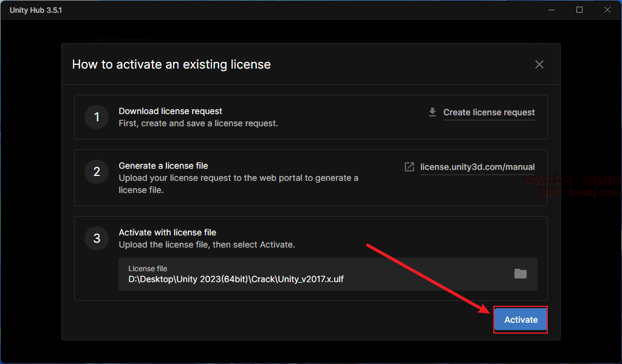Select the Download license request heading
Viewport: 622px width, 364px height.
pyautogui.click(x=170, y=111)
